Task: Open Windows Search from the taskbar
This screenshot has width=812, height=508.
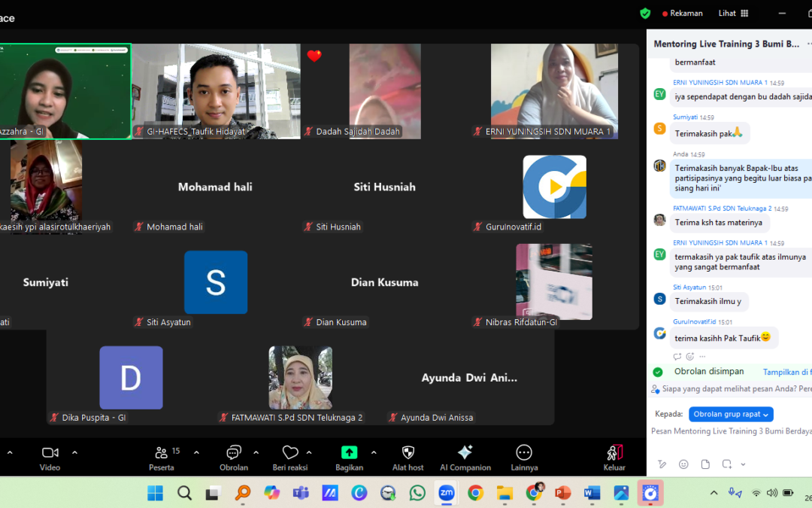Action: (x=184, y=493)
